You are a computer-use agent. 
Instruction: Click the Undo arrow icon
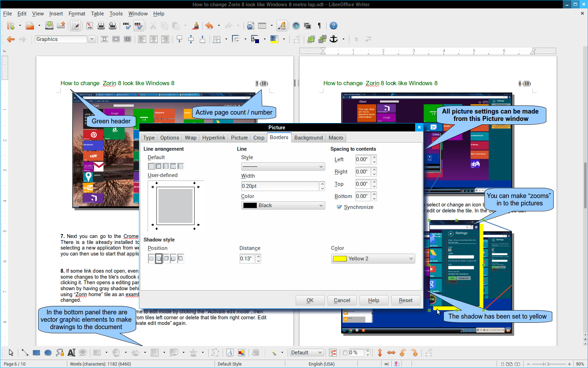[x=209, y=26]
